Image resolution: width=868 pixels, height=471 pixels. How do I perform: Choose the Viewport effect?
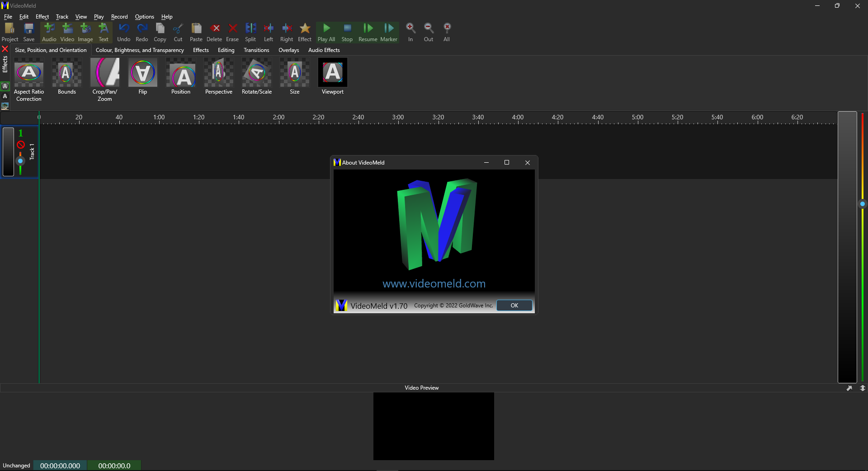click(x=333, y=76)
